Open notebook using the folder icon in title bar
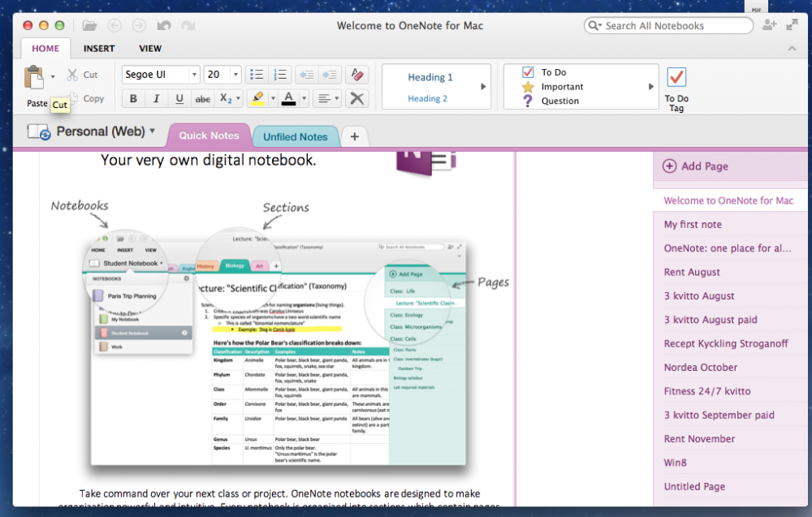Screen dimensions: 812x517 pyautogui.click(x=89, y=25)
